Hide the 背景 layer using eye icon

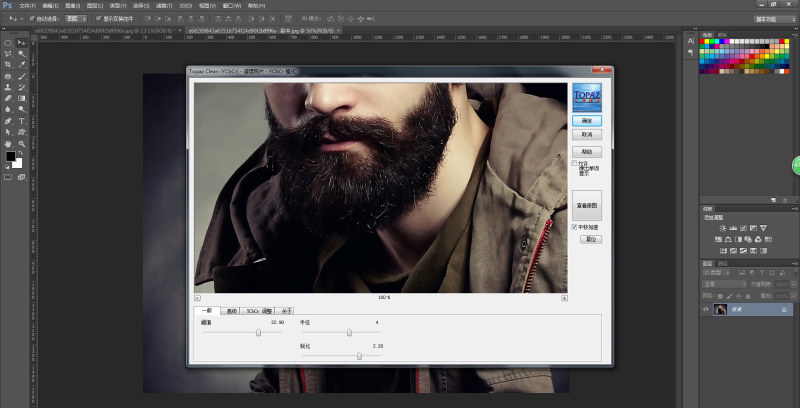(x=706, y=310)
